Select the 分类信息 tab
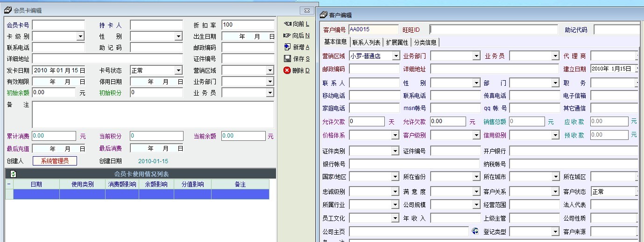Viewport: 644px width, 242px height. click(425, 42)
